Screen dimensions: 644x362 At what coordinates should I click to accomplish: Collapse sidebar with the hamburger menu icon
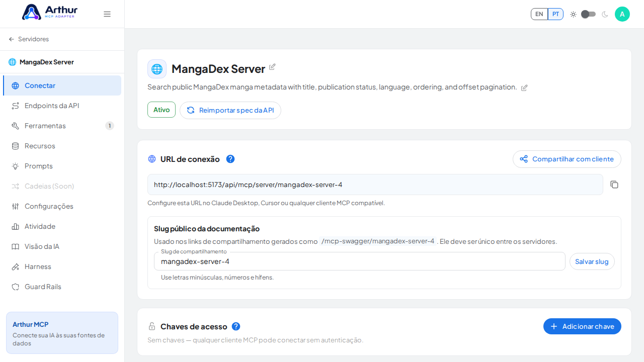[x=107, y=14]
